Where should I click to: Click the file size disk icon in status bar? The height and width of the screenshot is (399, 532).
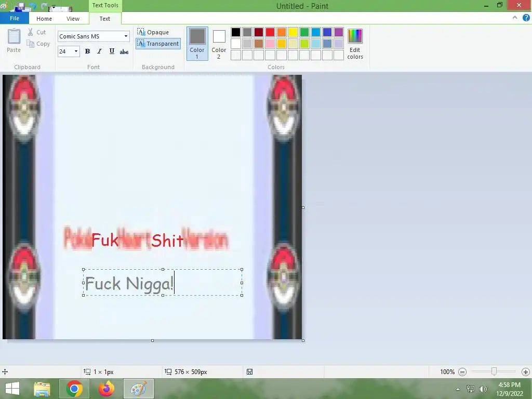click(249, 372)
